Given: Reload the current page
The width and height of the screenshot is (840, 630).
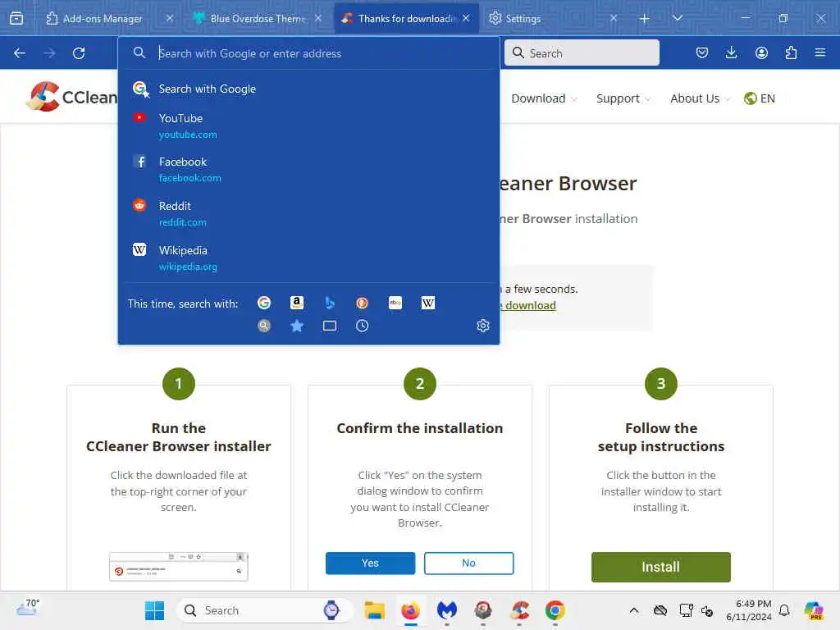Looking at the screenshot, I should [79, 52].
